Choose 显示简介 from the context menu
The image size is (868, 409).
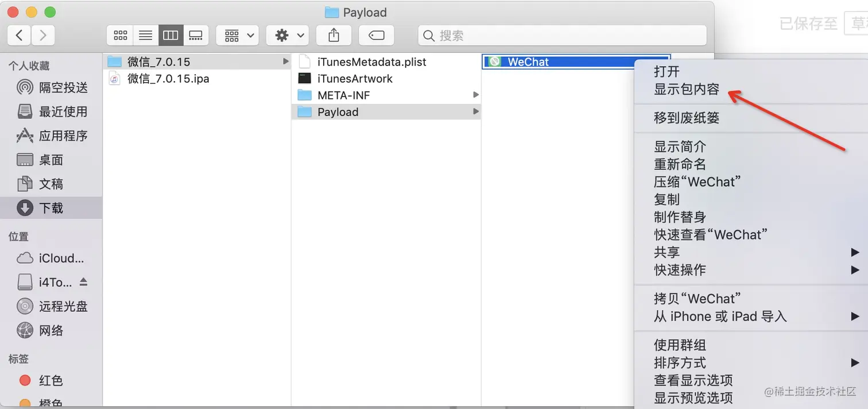pyautogui.click(x=751, y=147)
